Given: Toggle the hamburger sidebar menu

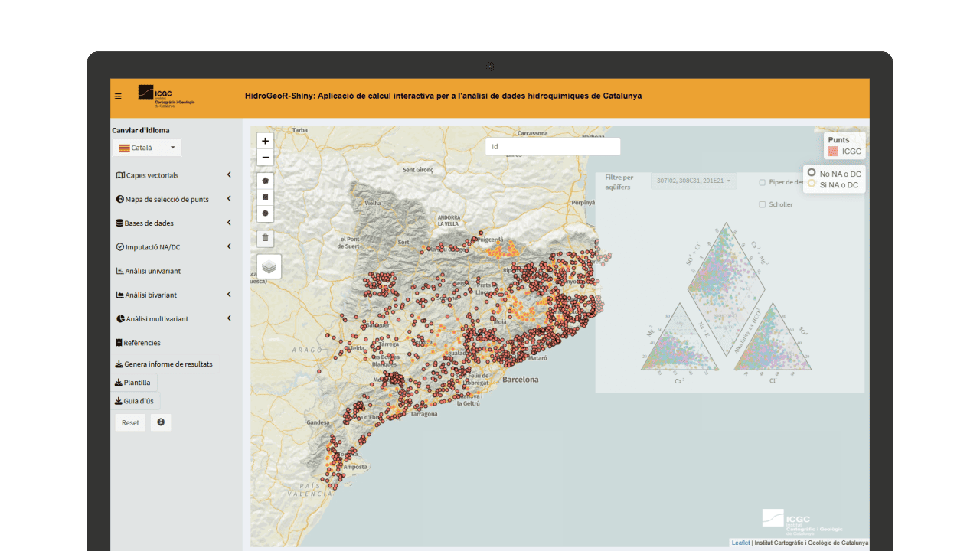Looking at the screenshot, I should [118, 96].
